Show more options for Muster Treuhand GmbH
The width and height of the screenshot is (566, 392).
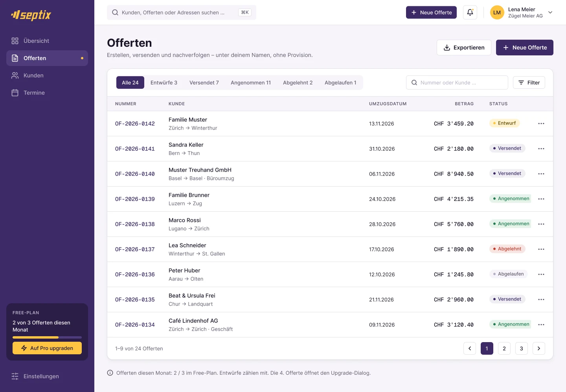(x=541, y=174)
